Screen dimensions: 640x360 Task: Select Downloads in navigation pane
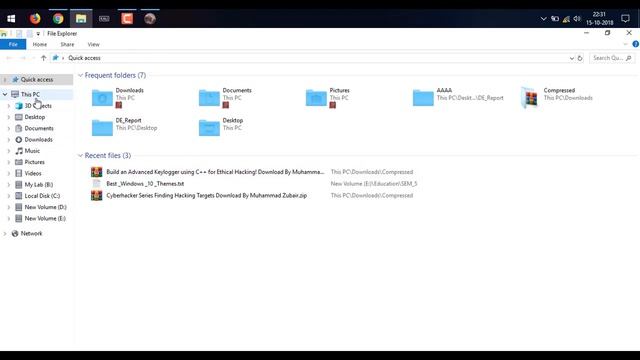pyautogui.click(x=38, y=140)
